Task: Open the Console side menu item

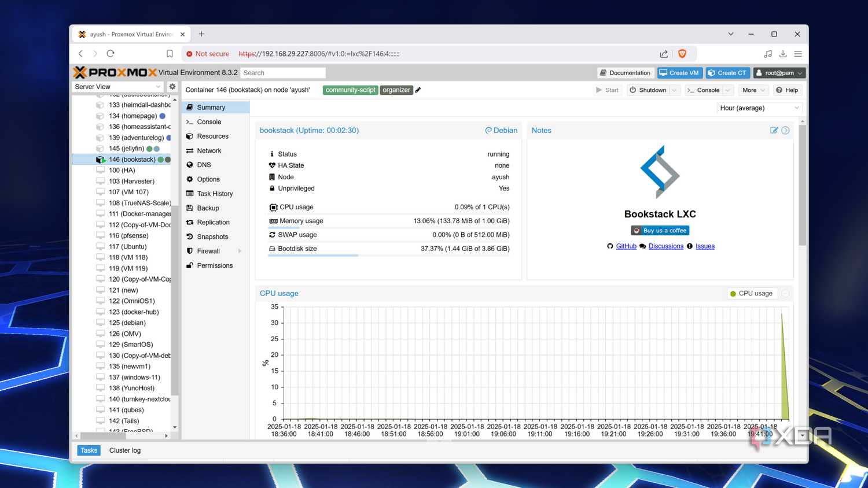Action: point(216,122)
